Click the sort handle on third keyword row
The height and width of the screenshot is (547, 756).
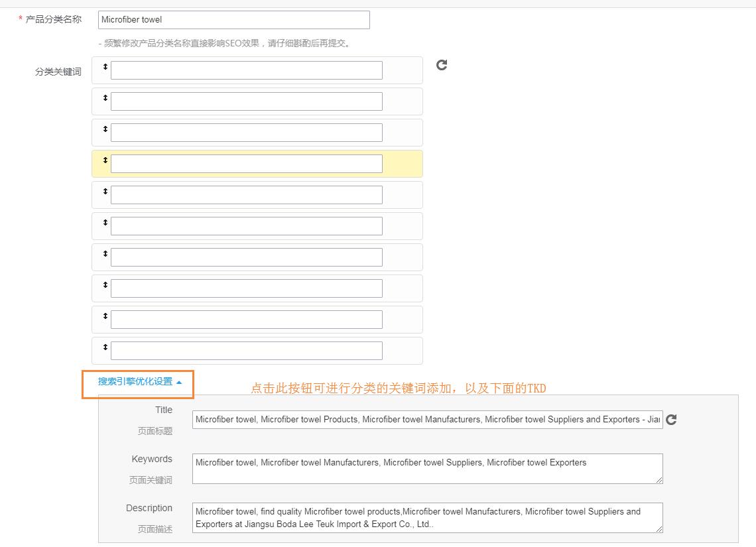(105, 129)
